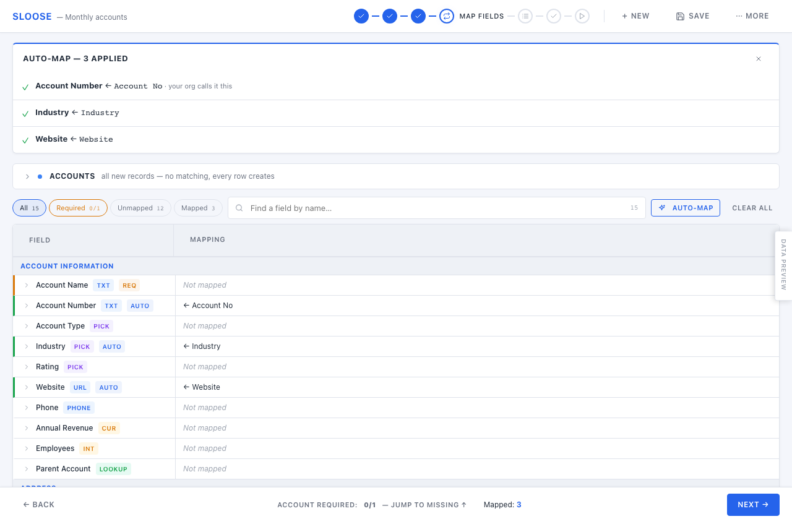Expand the Annual Revenue field row
The image size is (792, 532).
pos(27,428)
